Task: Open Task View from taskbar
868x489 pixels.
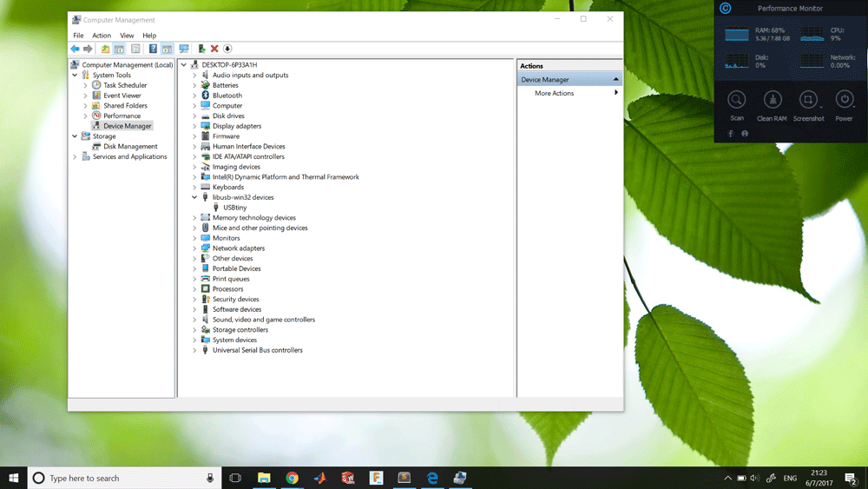Action: tap(235, 478)
